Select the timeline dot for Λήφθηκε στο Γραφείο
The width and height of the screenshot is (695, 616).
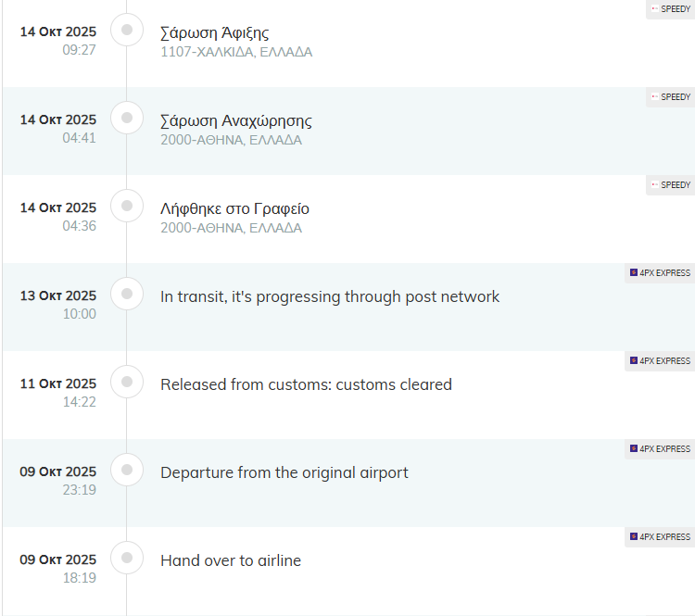pyautogui.click(x=127, y=207)
